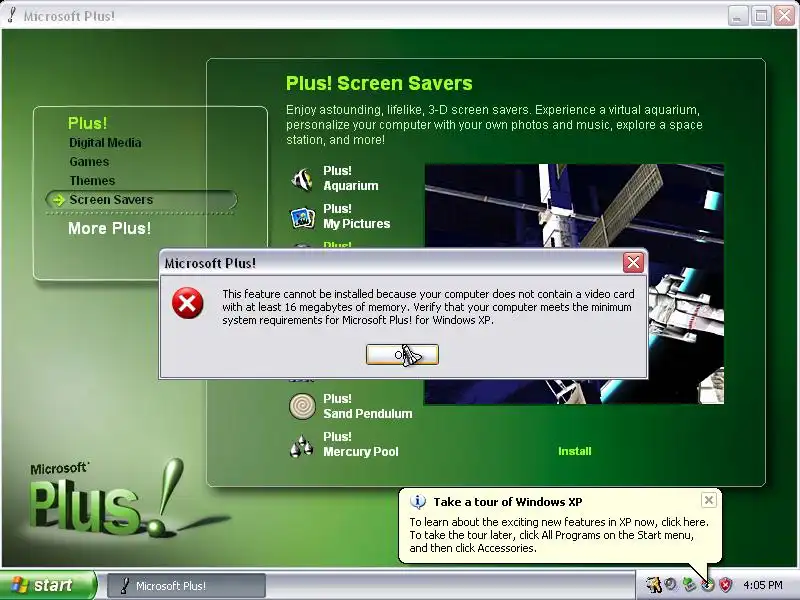Click the Plus! heading in sidebar
Image resolution: width=800 pixels, height=600 pixels.
pyautogui.click(x=87, y=123)
